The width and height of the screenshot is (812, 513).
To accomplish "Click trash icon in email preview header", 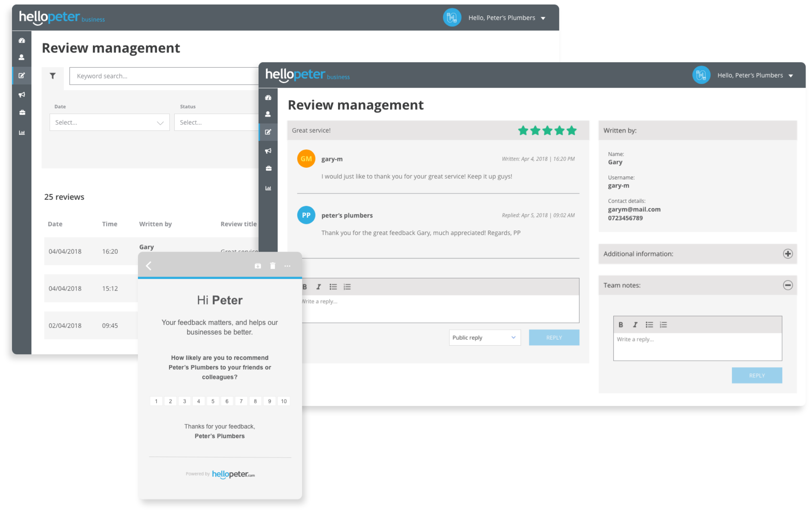I will click(x=273, y=266).
